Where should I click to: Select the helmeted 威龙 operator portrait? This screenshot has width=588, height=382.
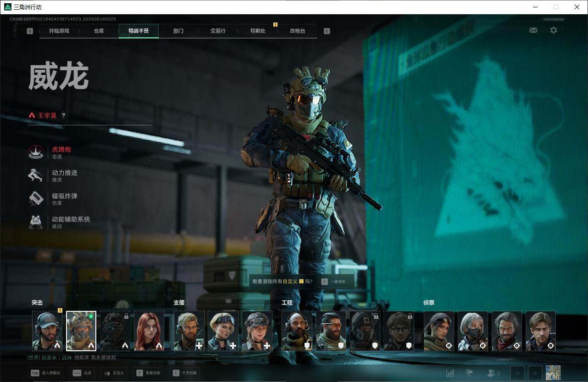click(81, 331)
